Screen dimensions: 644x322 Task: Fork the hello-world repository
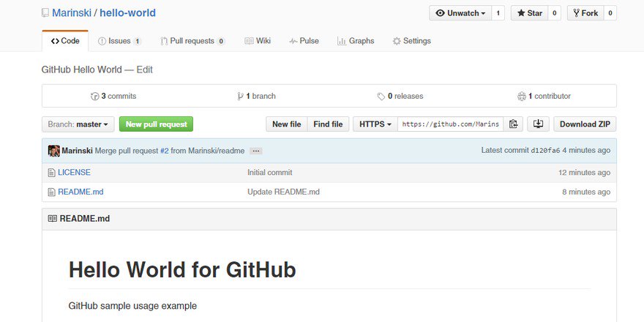click(585, 13)
